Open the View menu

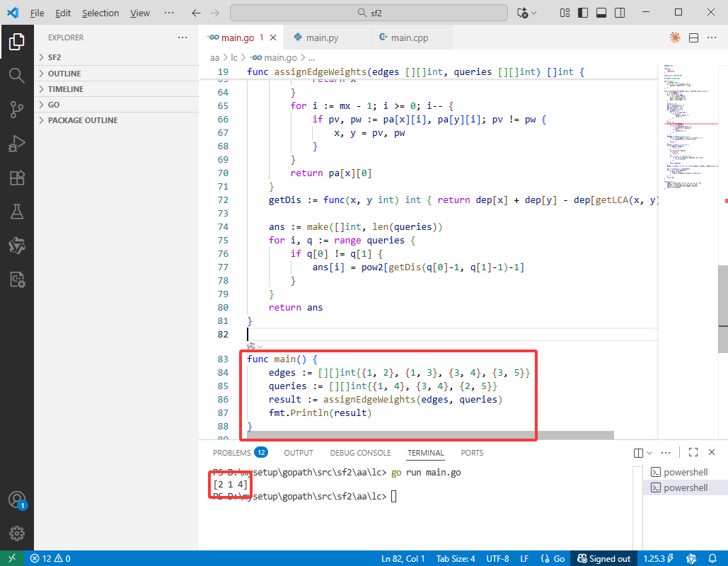click(140, 13)
